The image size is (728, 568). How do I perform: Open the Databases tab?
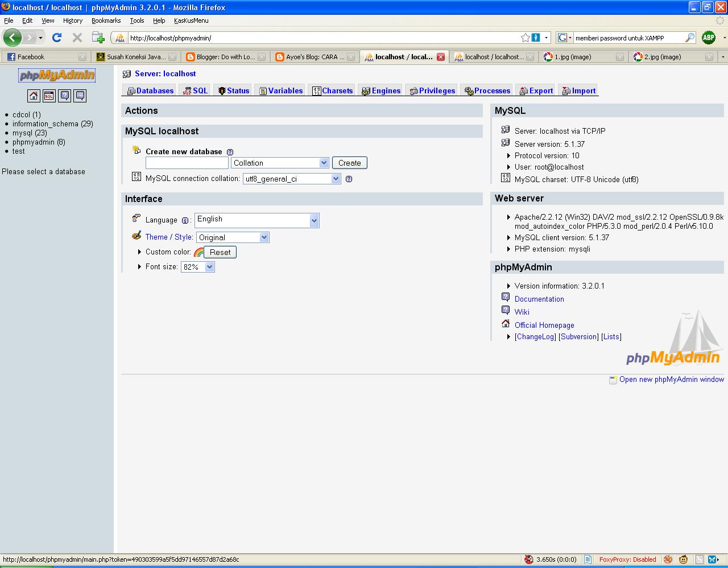(150, 90)
